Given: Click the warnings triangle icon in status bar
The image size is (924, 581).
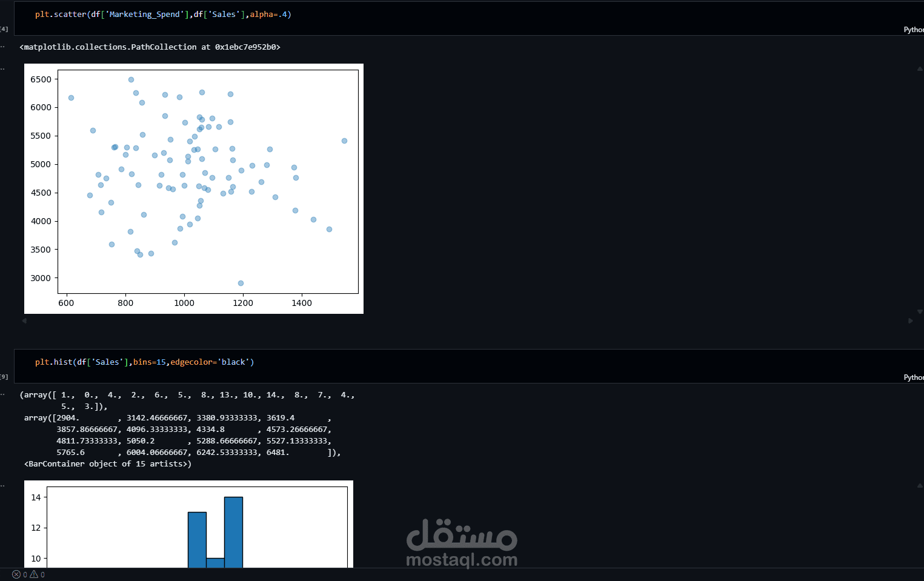Looking at the screenshot, I should click(x=34, y=574).
